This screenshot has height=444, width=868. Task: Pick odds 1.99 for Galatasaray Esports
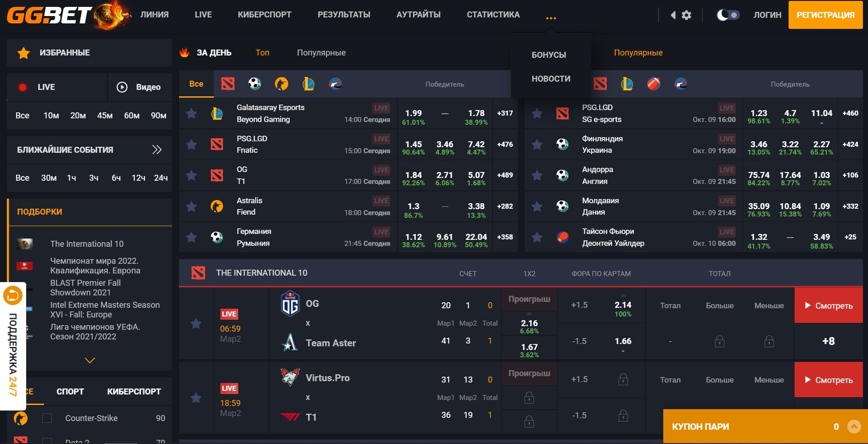(x=413, y=113)
